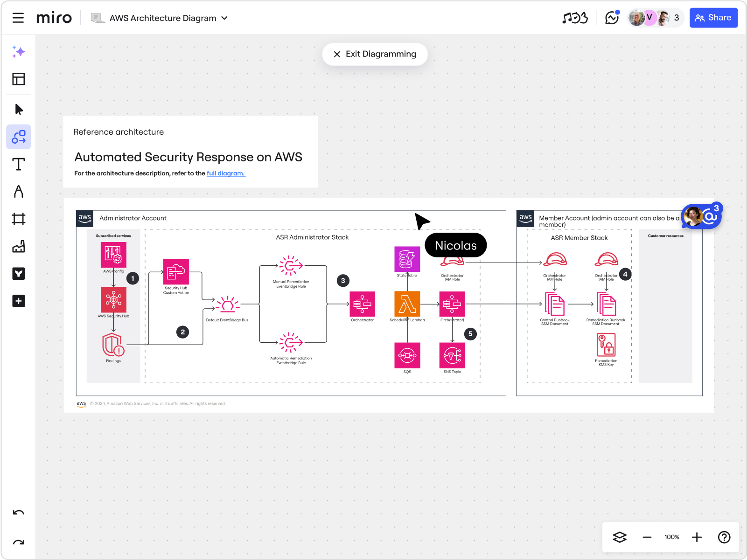This screenshot has height=560, width=747.
Task: Zoom out with the minus button
Action: click(x=647, y=537)
